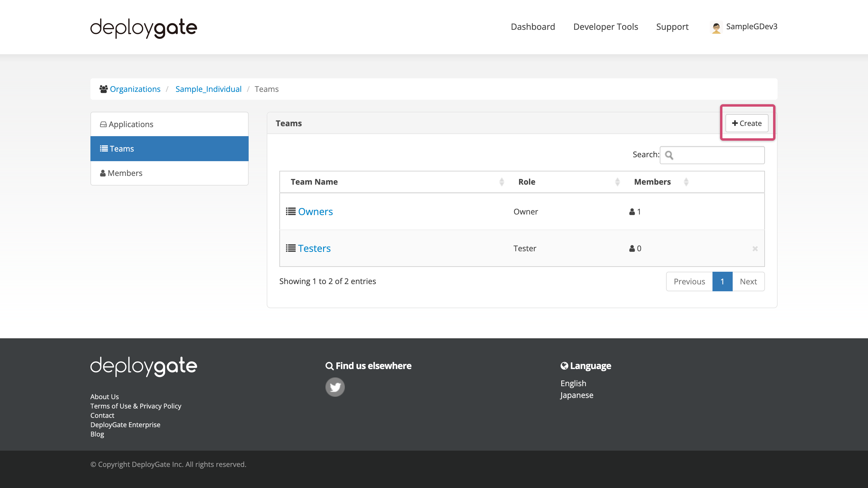The height and width of the screenshot is (488, 868).
Task: Toggle sorting on the Role column
Action: tap(618, 182)
